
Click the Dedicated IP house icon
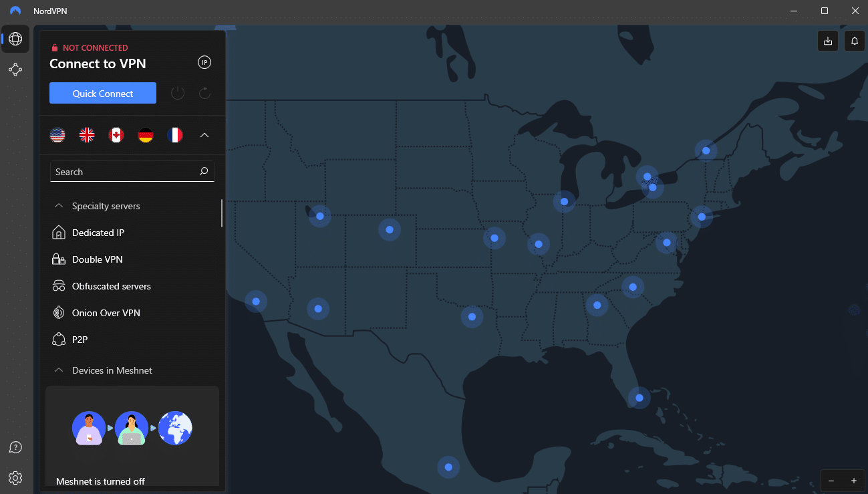(x=59, y=233)
